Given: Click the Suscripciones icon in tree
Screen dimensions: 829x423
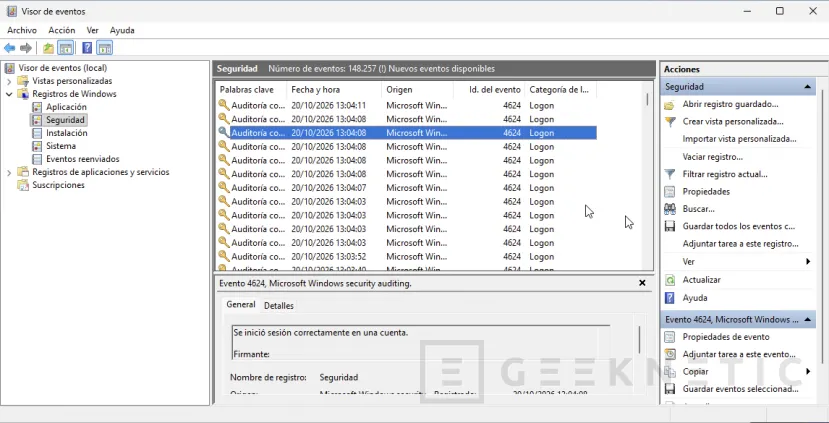Looking at the screenshot, I should click(23, 185).
